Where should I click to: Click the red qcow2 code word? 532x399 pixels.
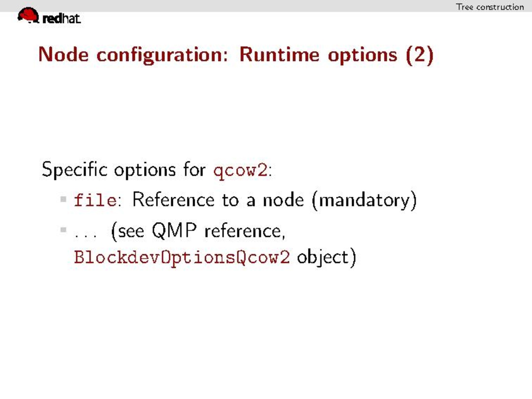[240, 170]
